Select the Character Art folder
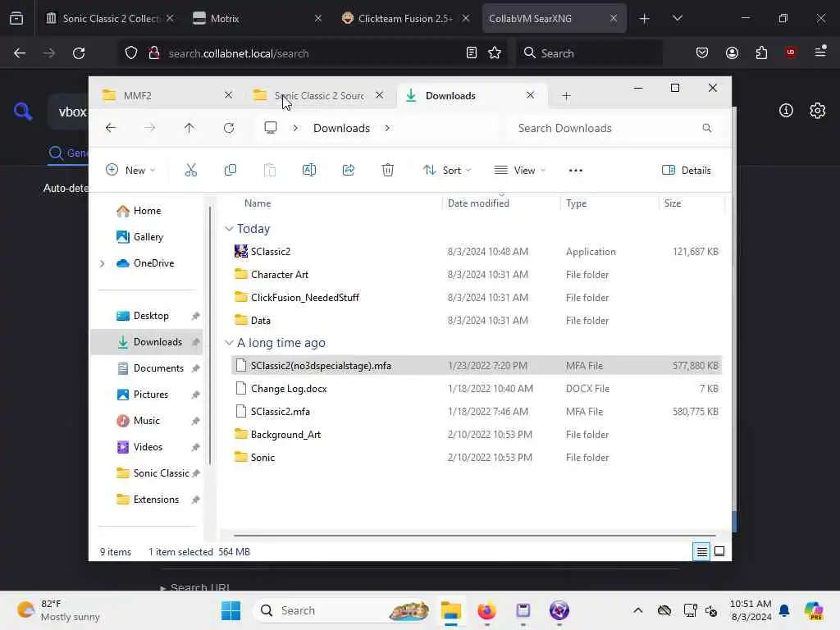840x630 pixels. tap(477, 274)
